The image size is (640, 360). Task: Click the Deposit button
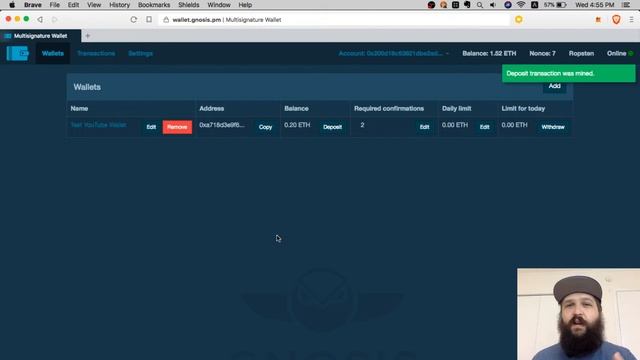click(332, 127)
